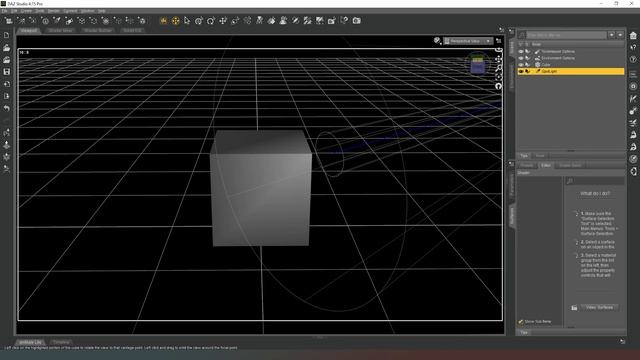The width and height of the screenshot is (640, 360).
Task: Switch to the Shader Mixer tab
Action: tap(60, 30)
